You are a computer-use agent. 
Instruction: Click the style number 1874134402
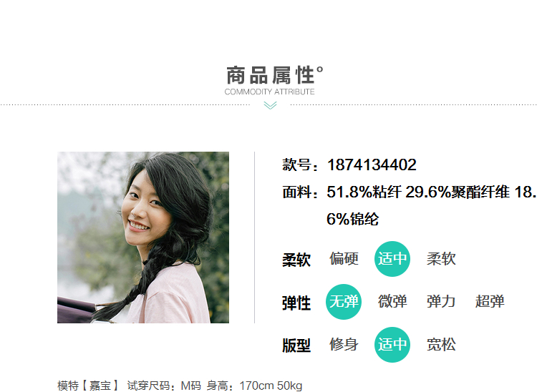coord(372,165)
